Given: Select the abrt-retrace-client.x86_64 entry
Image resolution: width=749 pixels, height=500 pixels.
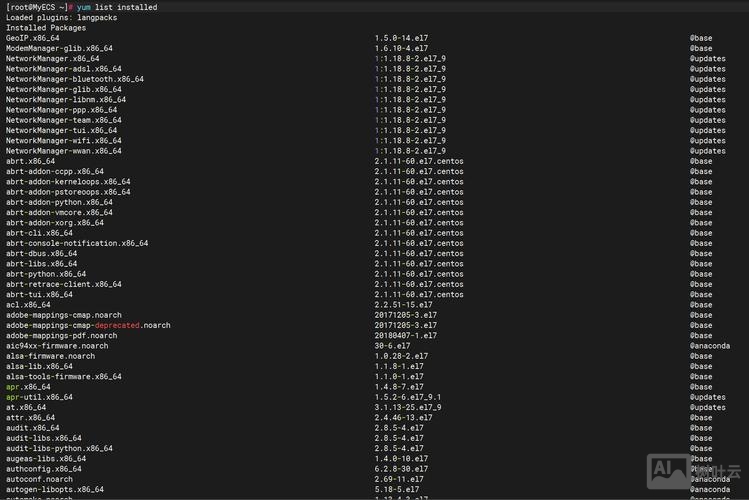Looking at the screenshot, I should (x=66, y=284).
